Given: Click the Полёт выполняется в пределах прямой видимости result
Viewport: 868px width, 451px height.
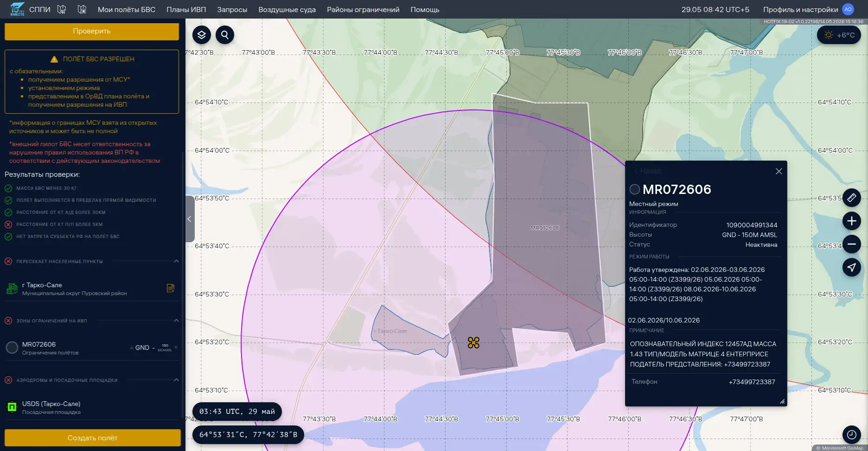Looking at the screenshot, I should point(86,200).
